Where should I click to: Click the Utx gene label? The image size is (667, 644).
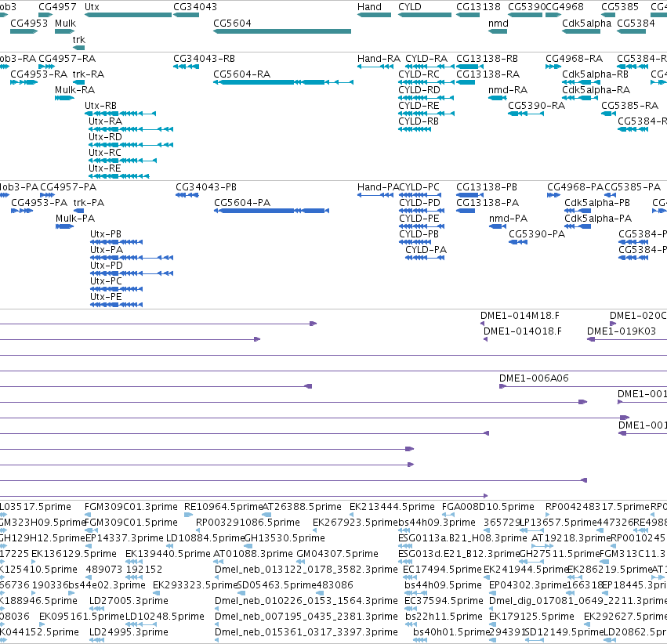[92, 7]
